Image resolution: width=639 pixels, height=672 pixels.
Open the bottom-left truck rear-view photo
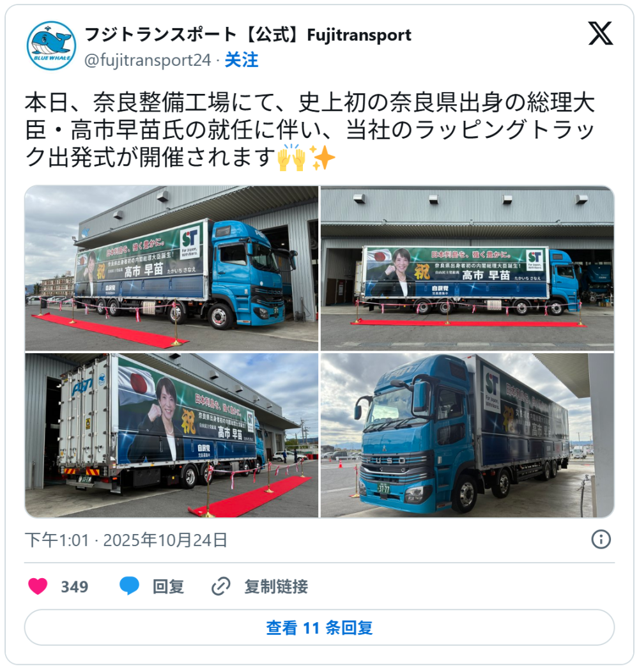click(x=171, y=435)
